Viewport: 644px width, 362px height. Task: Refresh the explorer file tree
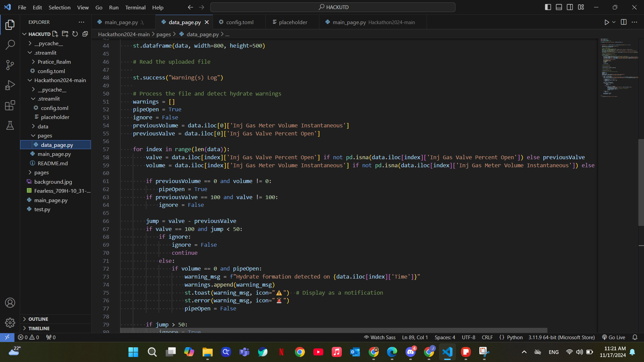point(75,34)
